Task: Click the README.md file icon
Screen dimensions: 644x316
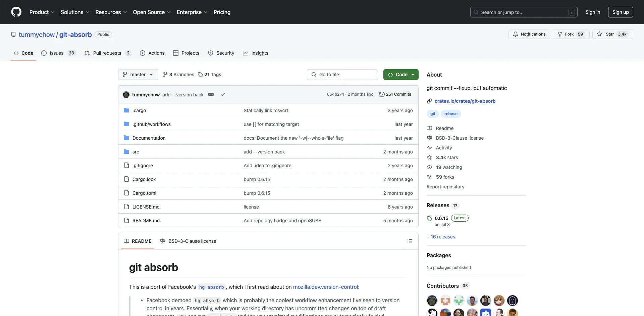Action: coord(126,220)
